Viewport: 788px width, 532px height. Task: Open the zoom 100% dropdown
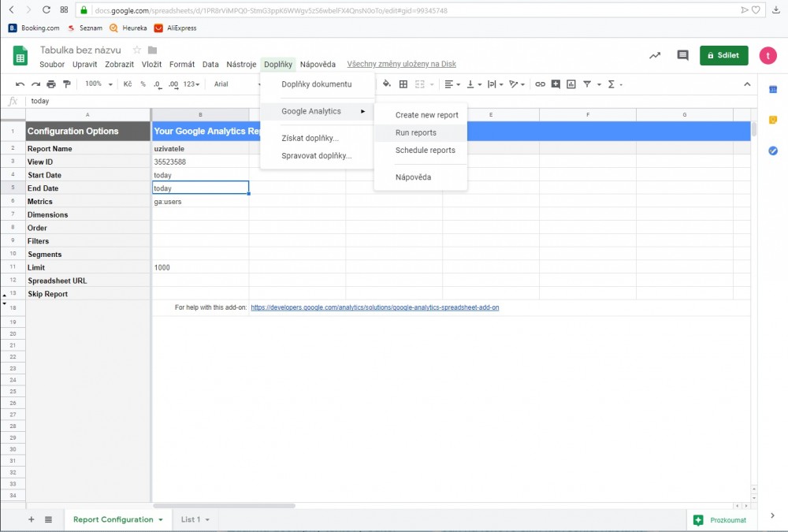coord(99,84)
